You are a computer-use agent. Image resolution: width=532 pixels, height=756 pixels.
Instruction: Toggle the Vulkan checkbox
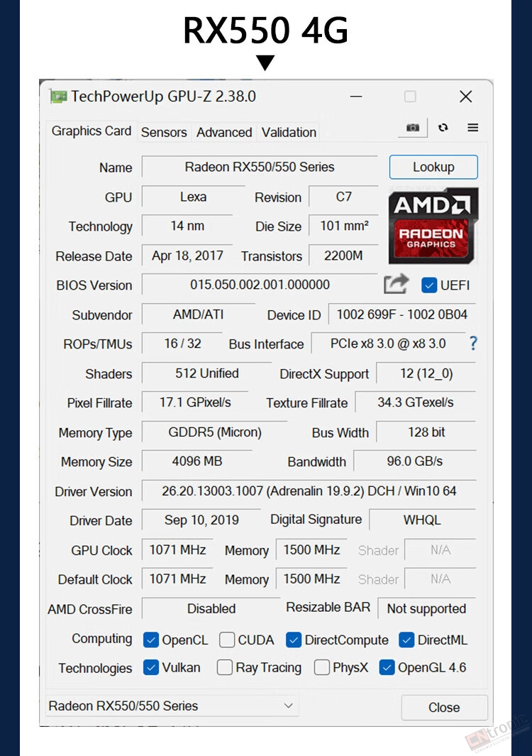click(x=151, y=667)
